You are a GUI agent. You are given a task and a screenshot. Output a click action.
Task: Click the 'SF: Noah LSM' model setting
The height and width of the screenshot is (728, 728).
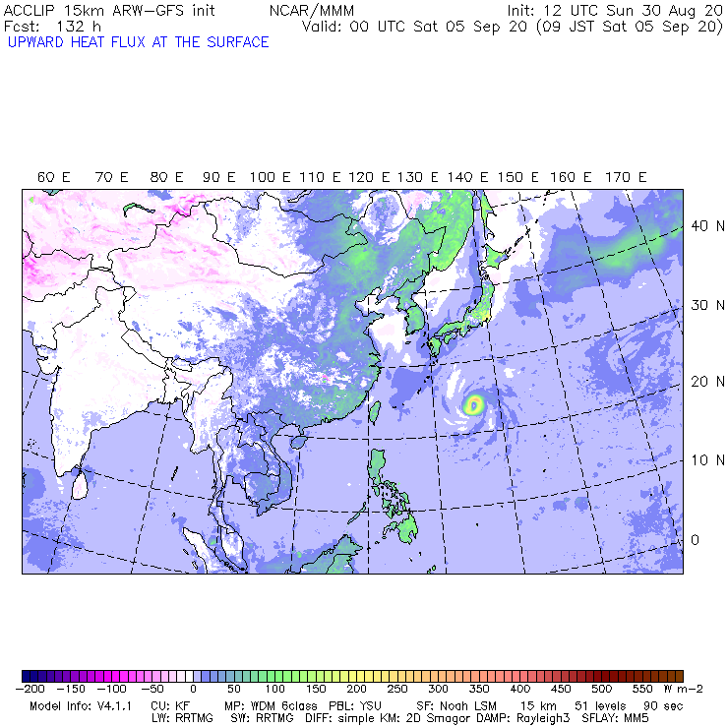[456, 706]
